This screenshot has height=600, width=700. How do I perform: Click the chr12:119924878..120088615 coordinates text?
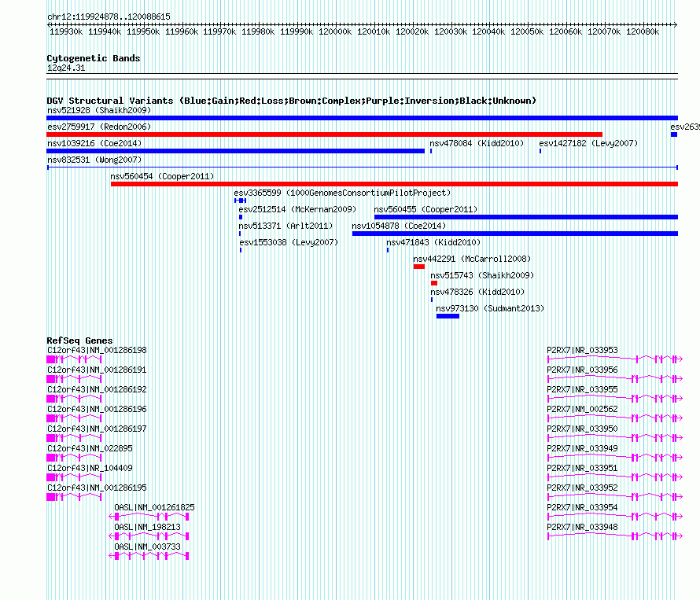(x=109, y=17)
